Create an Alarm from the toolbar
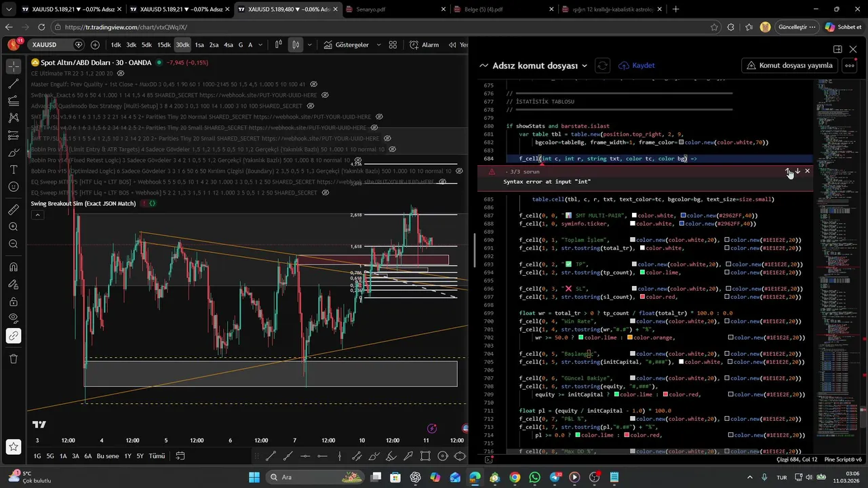This screenshot has width=868, height=488. coord(424,45)
